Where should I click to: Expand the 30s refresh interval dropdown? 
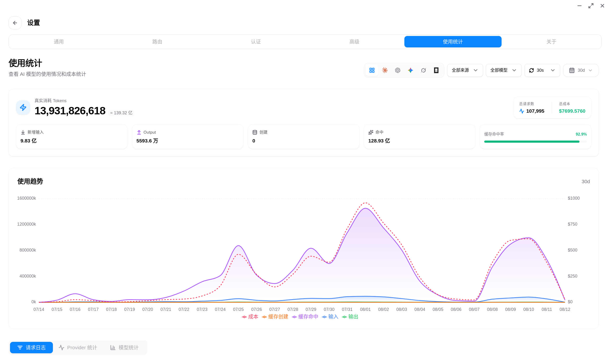[x=542, y=71]
